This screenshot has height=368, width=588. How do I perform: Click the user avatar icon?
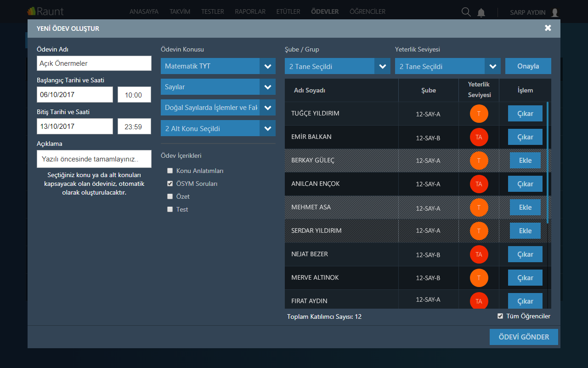555,12
